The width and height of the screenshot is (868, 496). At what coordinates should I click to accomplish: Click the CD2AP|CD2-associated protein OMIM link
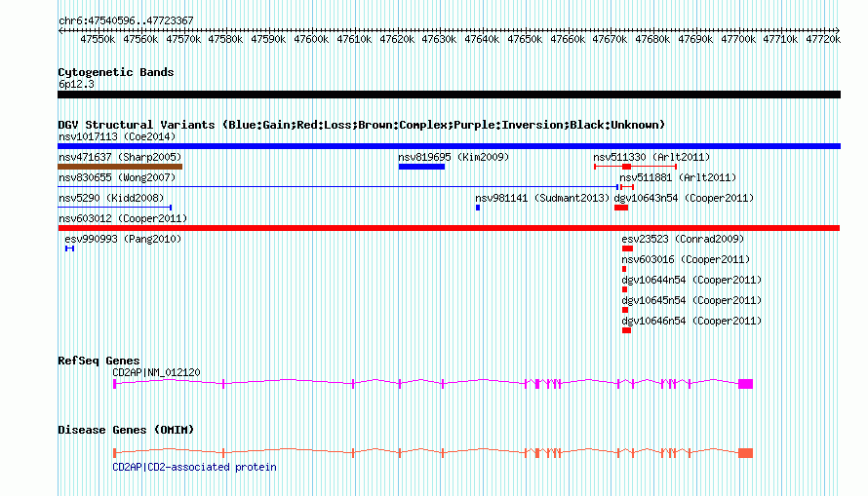pyautogui.click(x=194, y=467)
